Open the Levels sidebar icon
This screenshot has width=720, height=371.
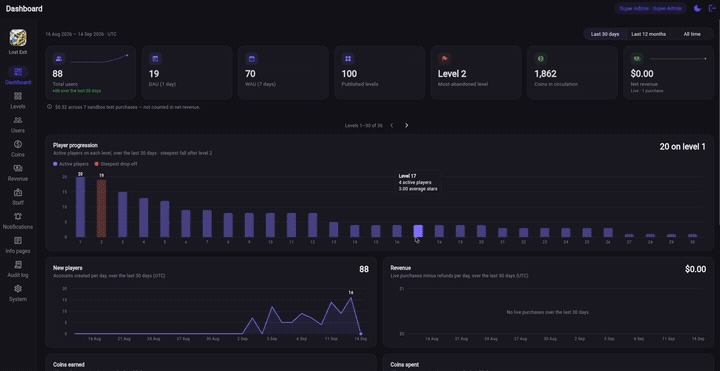pyautogui.click(x=18, y=96)
